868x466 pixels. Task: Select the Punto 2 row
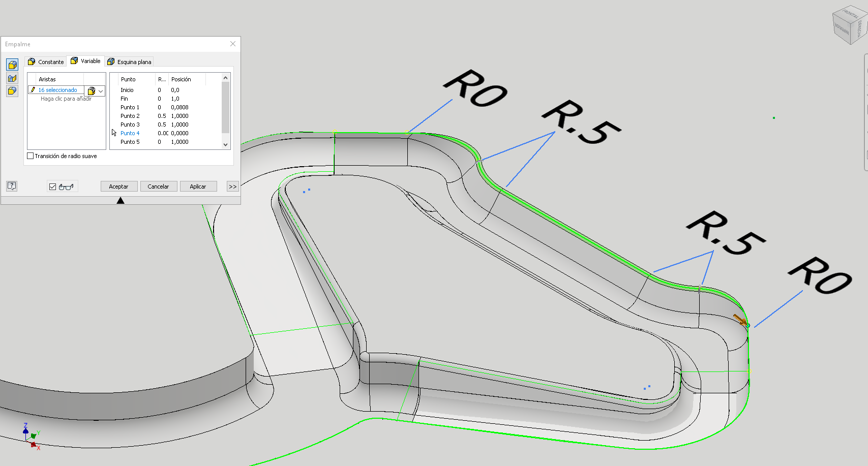[166, 116]
